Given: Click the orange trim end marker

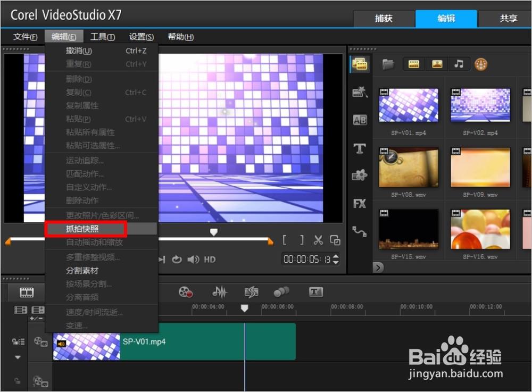Looking at the screenshot, I should [x=270, y=241].
